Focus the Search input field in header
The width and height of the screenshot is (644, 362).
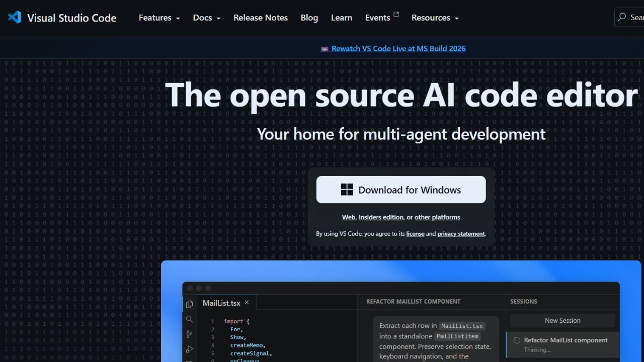629,17
